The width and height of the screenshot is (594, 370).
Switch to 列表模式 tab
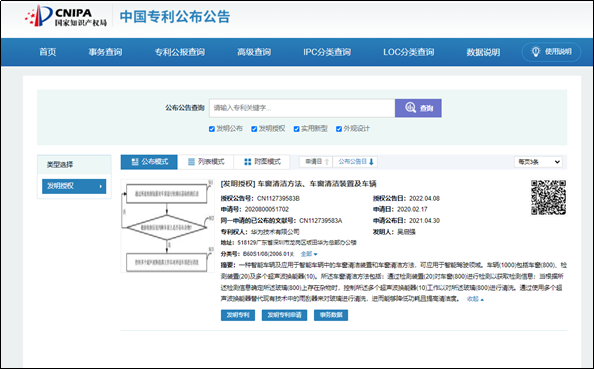click(206, 162)
